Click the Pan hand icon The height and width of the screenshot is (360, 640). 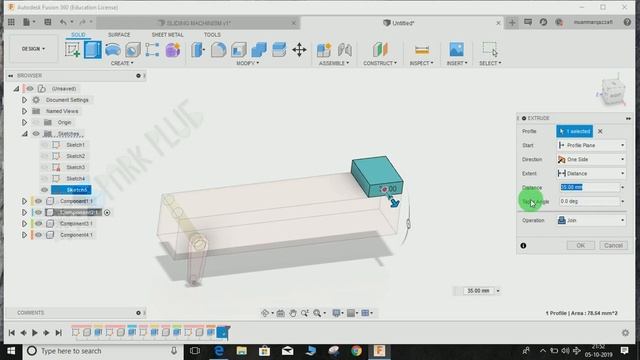[x=293, y=313]
